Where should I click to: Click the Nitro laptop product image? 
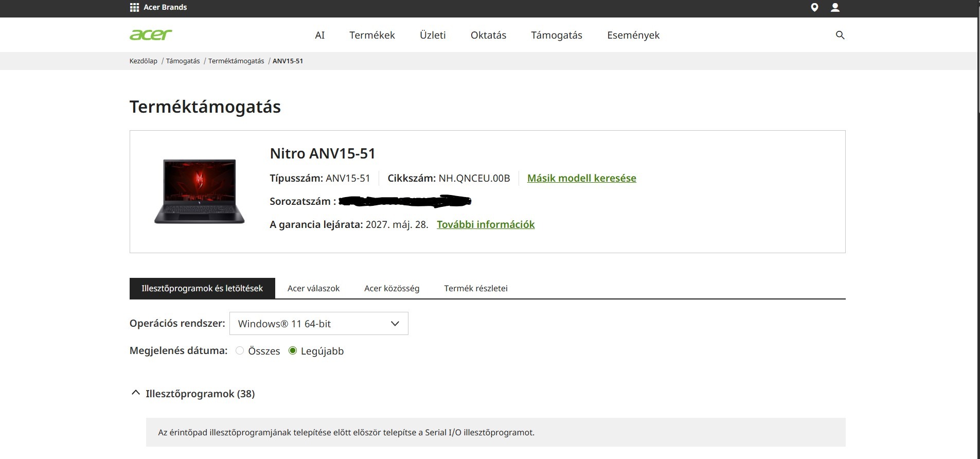tap(200, 191)
